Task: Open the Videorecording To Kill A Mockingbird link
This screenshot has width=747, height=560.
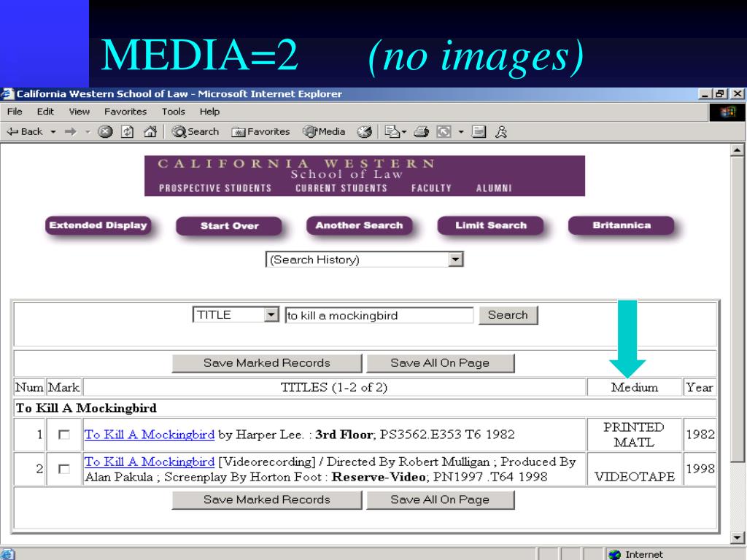Action: pyautogui.click(x=150, y=462)
